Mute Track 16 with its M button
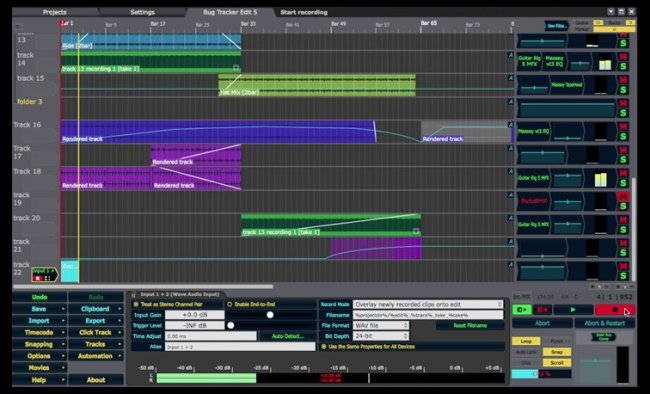This screenshot has height=394, width=650. tap(623, 126)
